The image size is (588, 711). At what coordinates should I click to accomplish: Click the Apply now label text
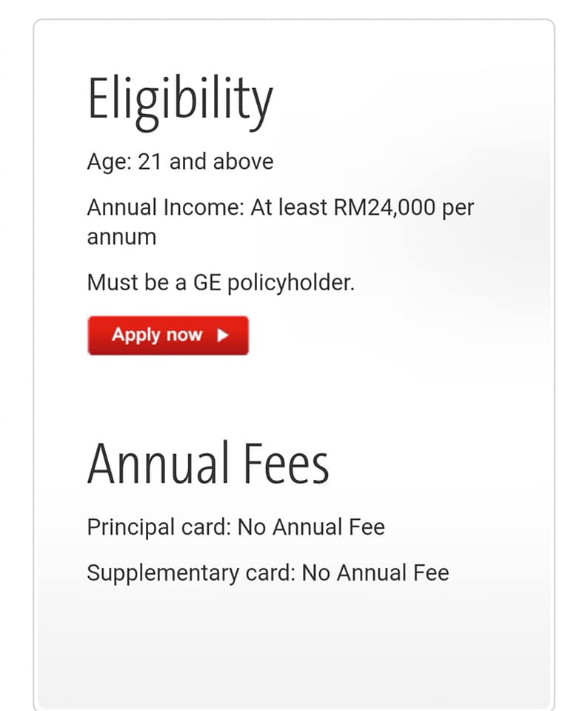point(157,335)
